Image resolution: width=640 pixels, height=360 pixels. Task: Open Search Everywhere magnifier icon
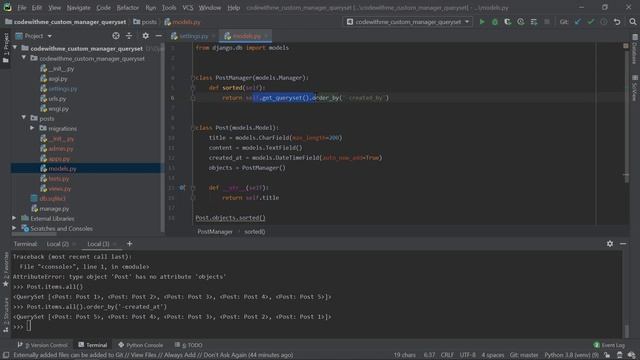[633, 22]
